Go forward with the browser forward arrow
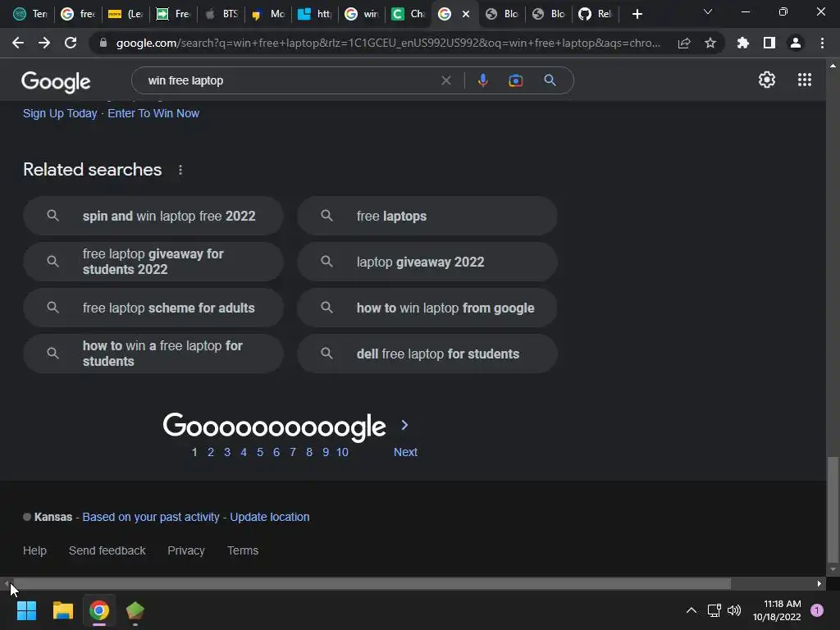The height and width of the screenshot is (630, 840). [x=44, y=43]
